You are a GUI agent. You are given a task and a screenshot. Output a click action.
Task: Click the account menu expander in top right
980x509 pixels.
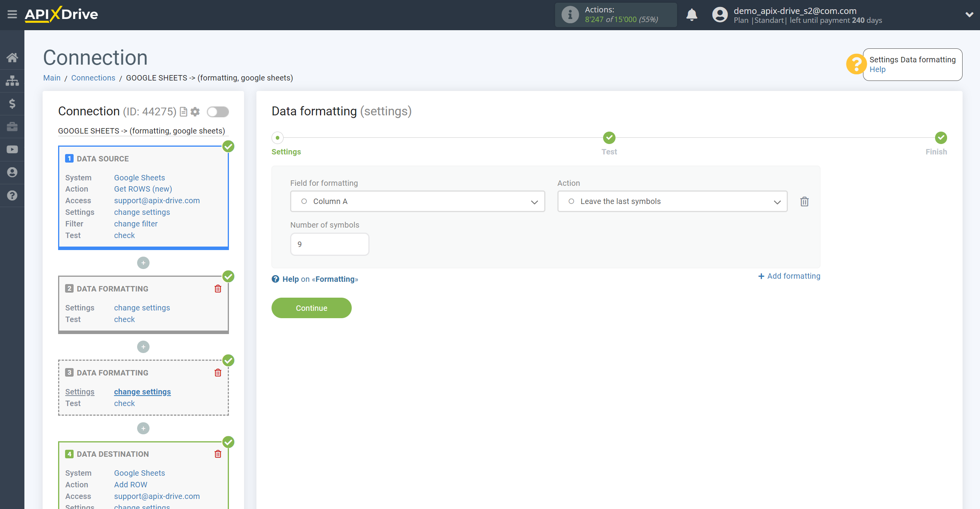[x=969, y=15]
